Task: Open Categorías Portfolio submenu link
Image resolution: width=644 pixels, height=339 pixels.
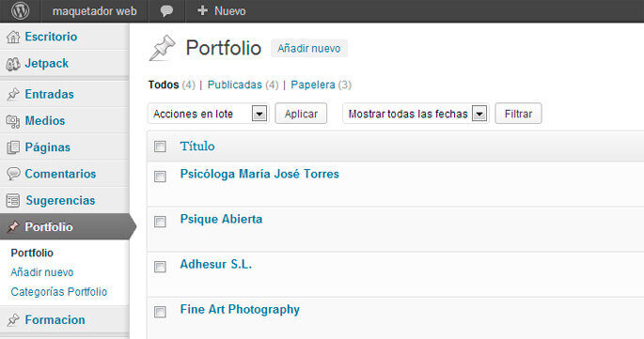Action: tap(58, 292)
